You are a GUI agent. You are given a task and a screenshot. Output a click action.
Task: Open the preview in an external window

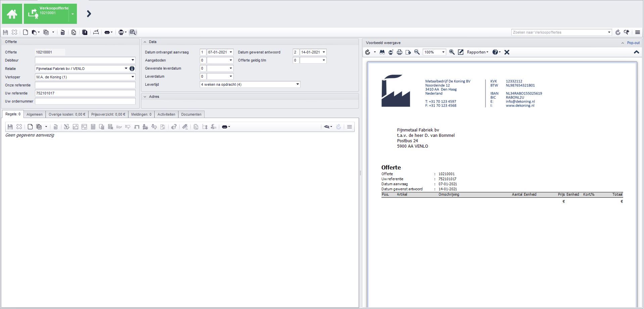click(461, 52)
